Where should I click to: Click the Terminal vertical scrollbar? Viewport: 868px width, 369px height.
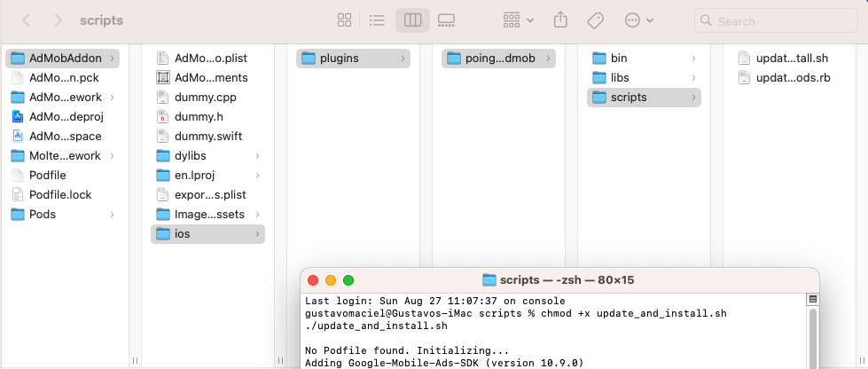[813, 337]
